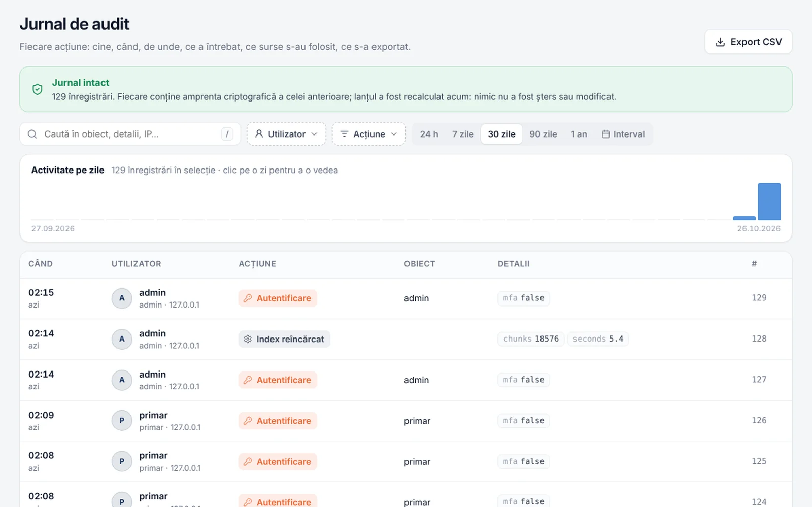Click the DETALII column header
Screen dimensions: 812x507
tap(514, 264)
